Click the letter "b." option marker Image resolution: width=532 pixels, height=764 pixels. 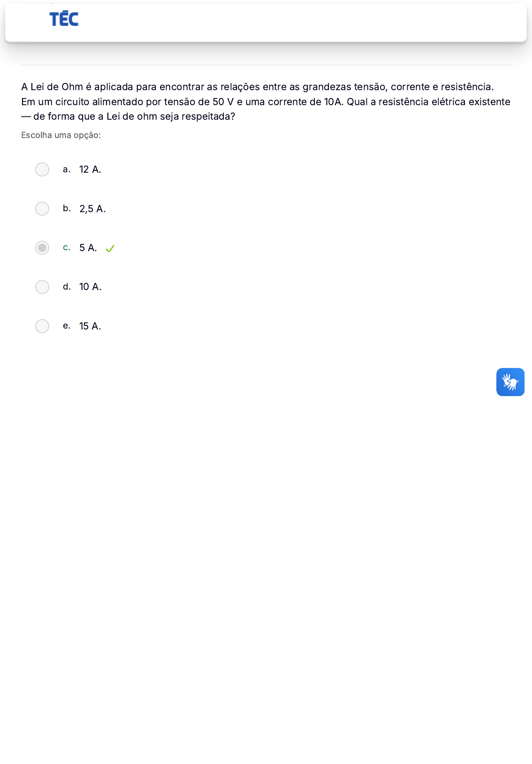[x=67, y=208]
